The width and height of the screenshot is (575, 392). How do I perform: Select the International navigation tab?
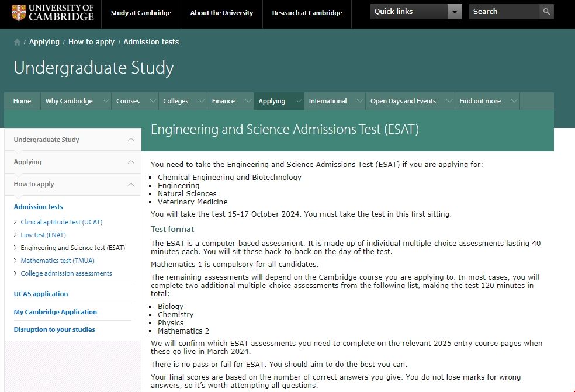coord(327,101)
